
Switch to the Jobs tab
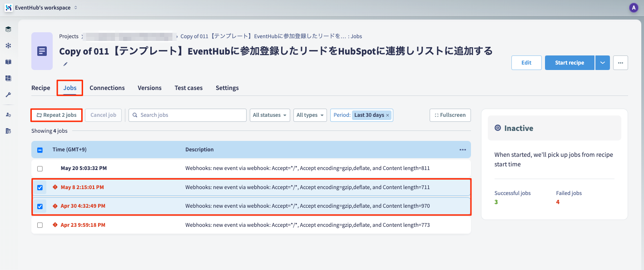(70, 88)
